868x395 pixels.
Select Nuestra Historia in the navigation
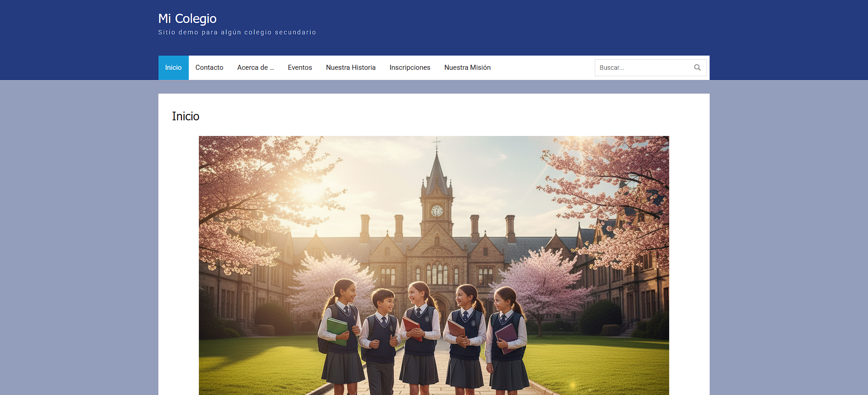pyautogui.click(x=350, y=68)
